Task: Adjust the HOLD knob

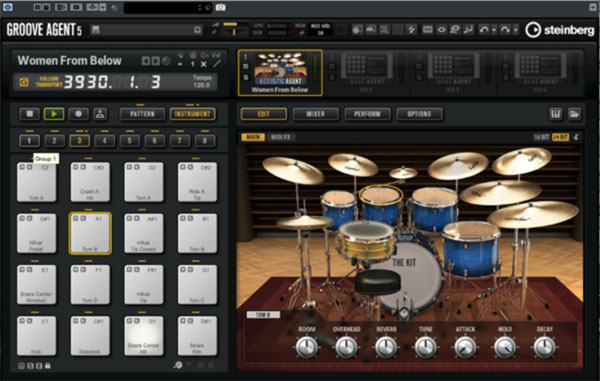Action: [x=505, y=347]
